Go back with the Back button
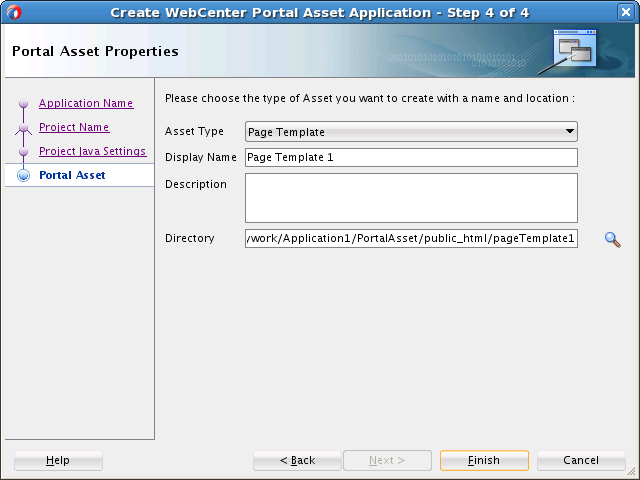 point(297,460)
